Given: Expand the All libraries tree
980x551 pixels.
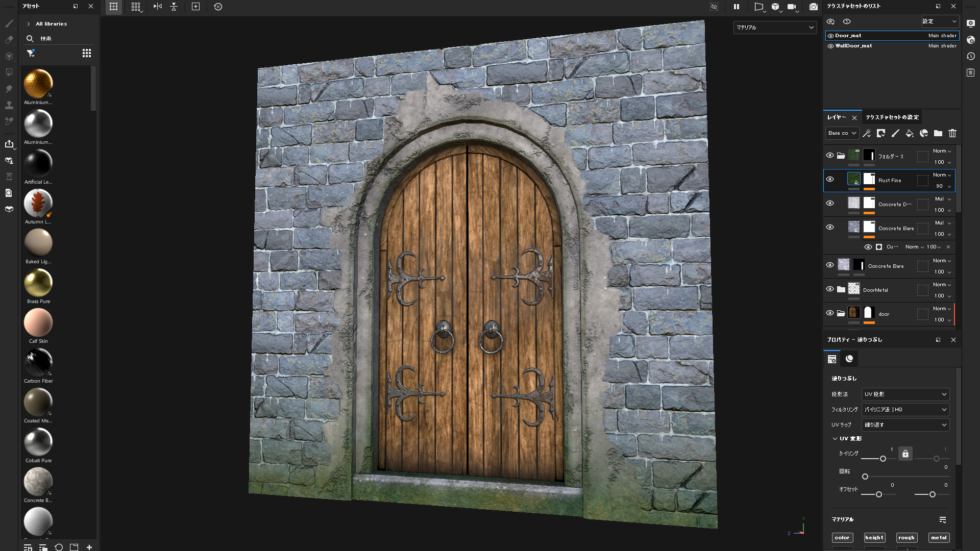Looking at the screenshot, I should 29,24.
